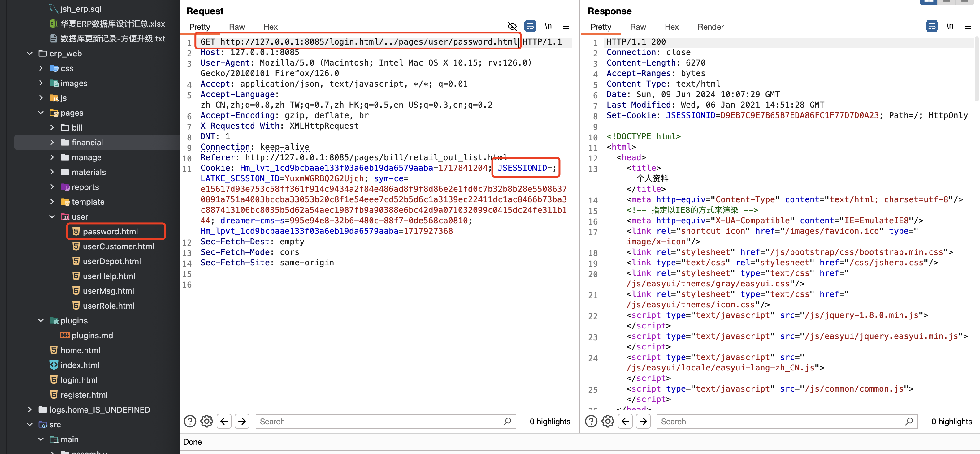Toggle newline \n display in Request panel
980x454 pixels.
548,26
